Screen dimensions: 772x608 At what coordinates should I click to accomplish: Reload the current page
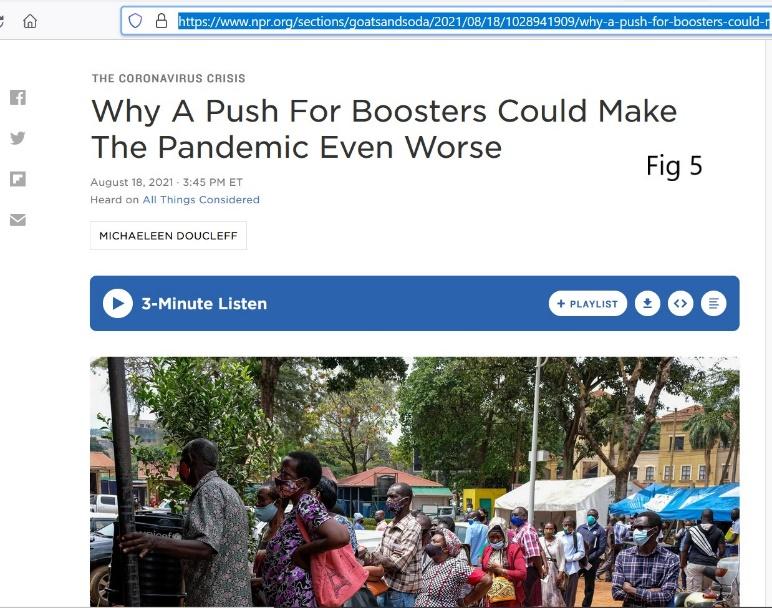(x=2, y=21)
